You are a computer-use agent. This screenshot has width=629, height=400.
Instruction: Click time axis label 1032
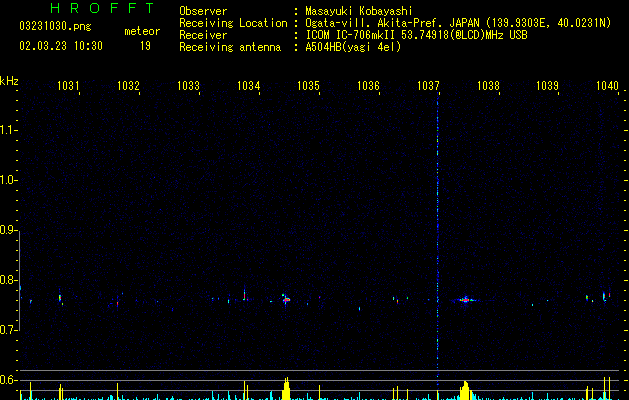point(128,85)
